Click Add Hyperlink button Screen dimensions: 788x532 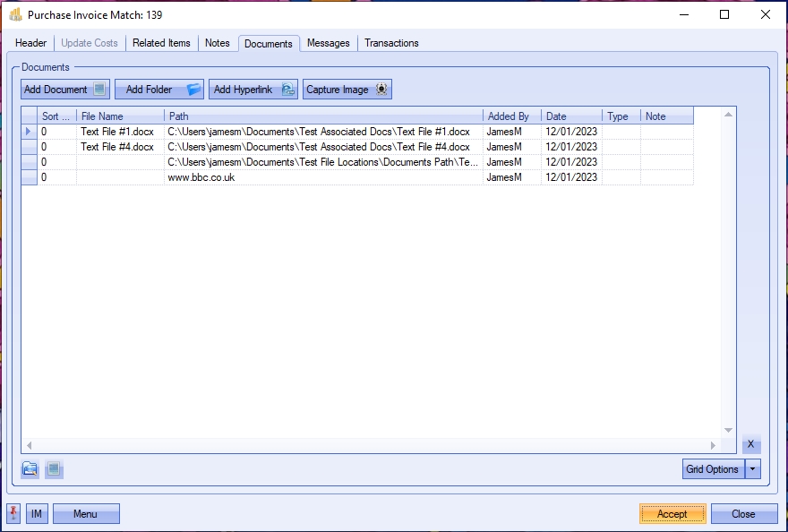(253, 90)
